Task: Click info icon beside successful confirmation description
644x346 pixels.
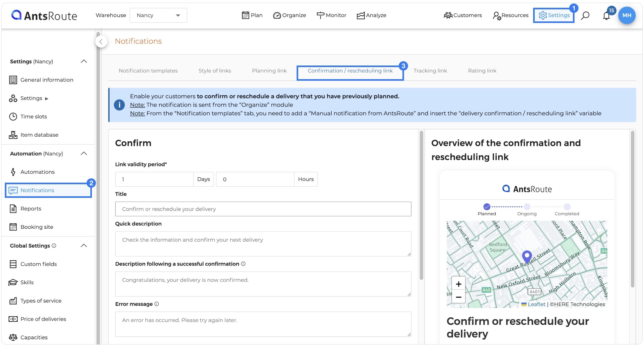Action: 243,264
